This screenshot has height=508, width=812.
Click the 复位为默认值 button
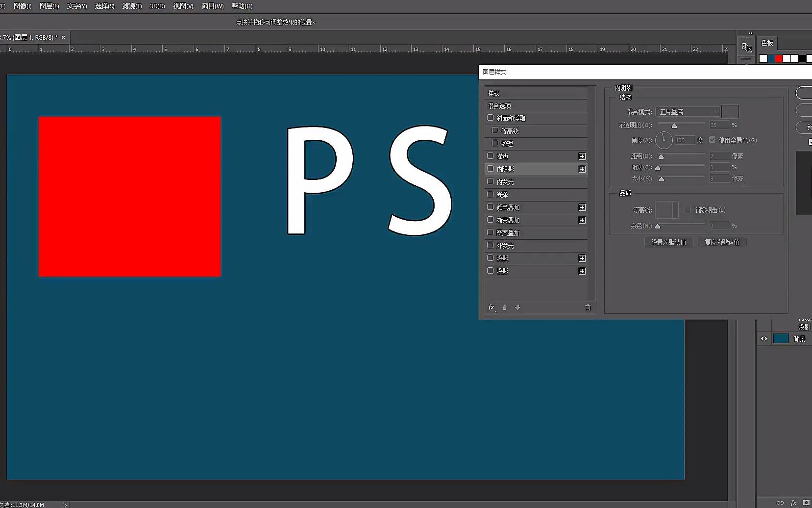(722, 242)
